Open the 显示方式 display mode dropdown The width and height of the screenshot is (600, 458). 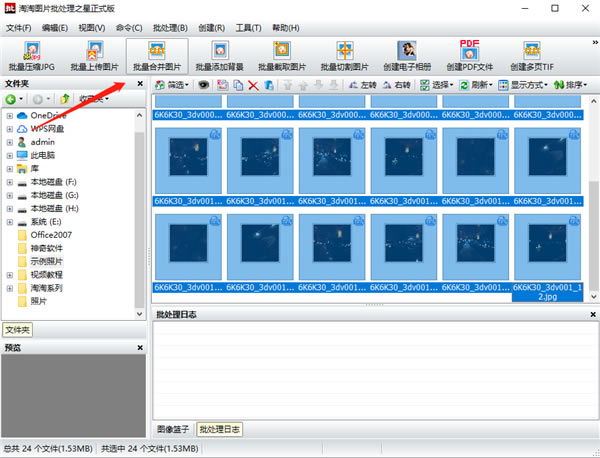click(x=523, y=85)
